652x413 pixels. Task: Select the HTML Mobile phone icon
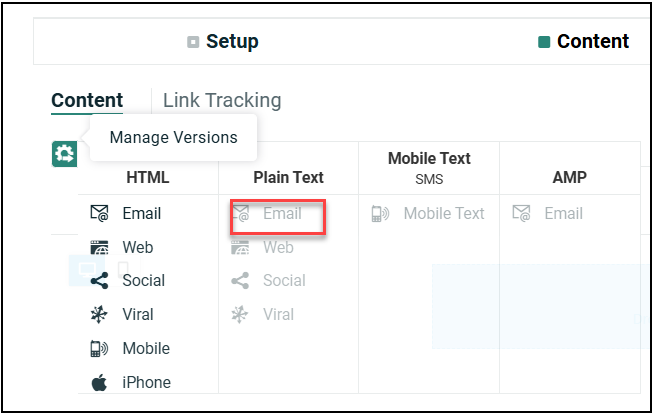point(99,349)
